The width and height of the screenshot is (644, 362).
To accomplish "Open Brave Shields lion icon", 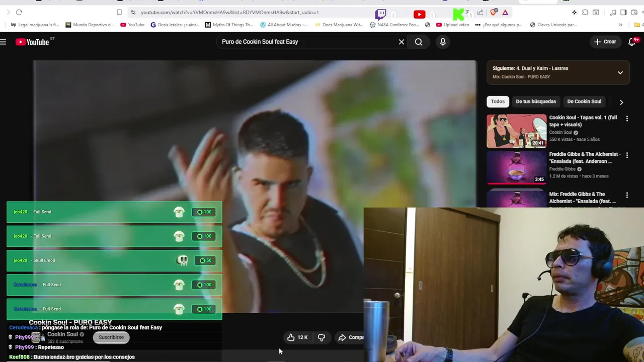I will click(x=493, y=12).
